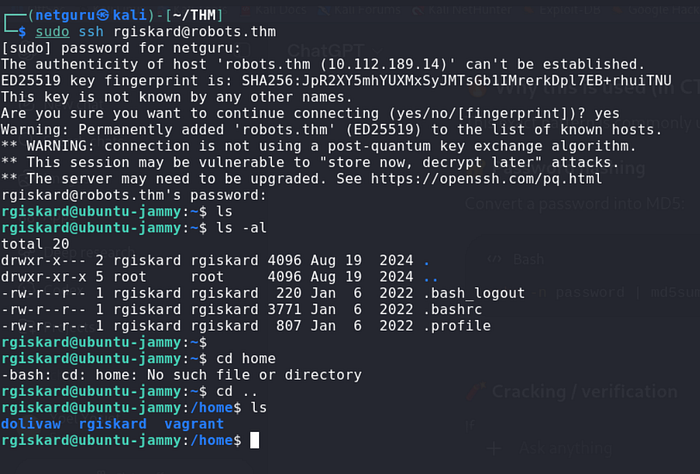The height and width of the screenshot is (474, 700).
Task: Click the underlined sudo command
Action: [x=52, y=32]
